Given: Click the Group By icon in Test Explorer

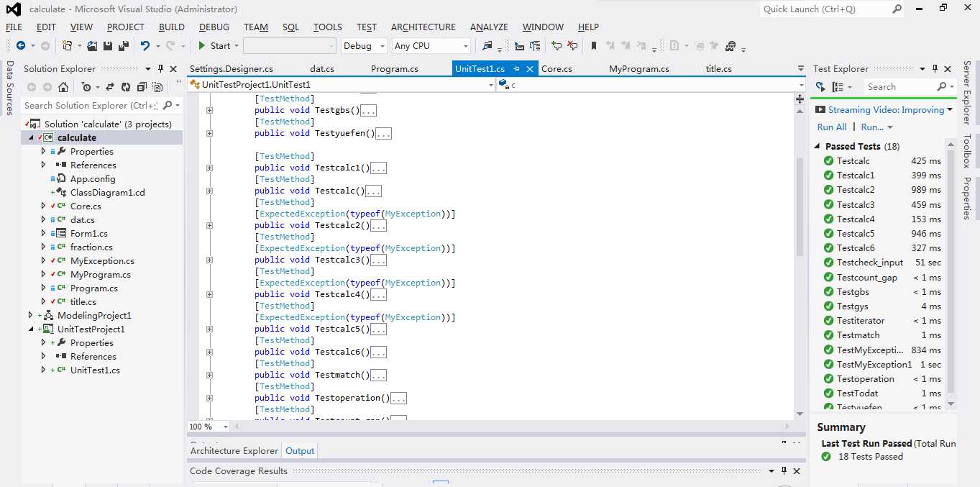Looking at the screenshot, I should pyautogui.click(x=838, y=87).
